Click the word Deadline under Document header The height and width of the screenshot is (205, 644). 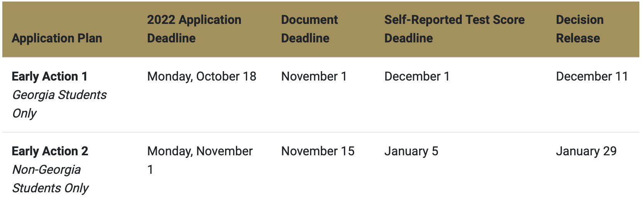305,38
